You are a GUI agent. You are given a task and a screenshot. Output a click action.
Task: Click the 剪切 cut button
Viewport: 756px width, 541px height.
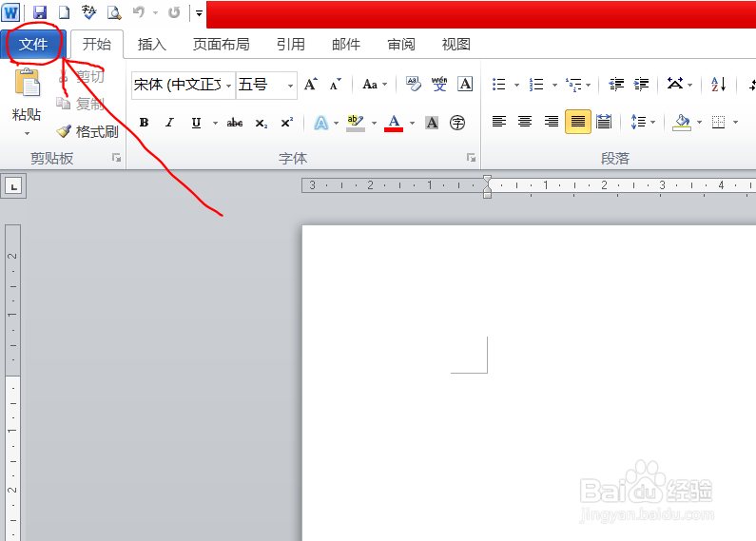pos(81,76)
